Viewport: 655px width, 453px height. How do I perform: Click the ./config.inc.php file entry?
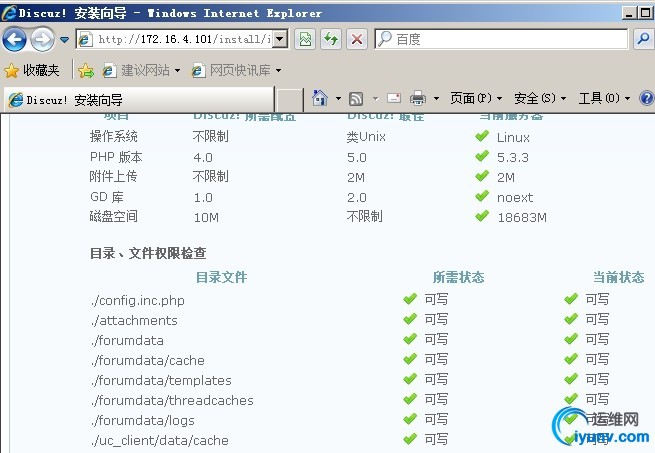tap(137, 300)
